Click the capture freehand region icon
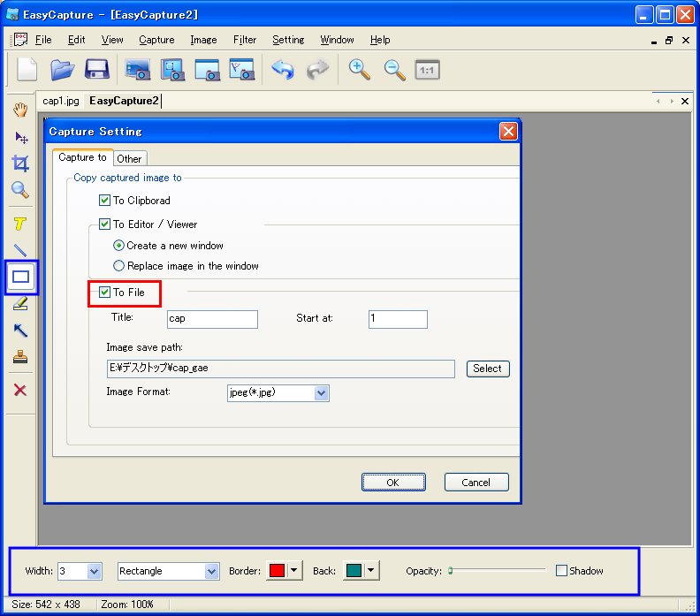This screenshot has width=700, height=616. [241, 70]
